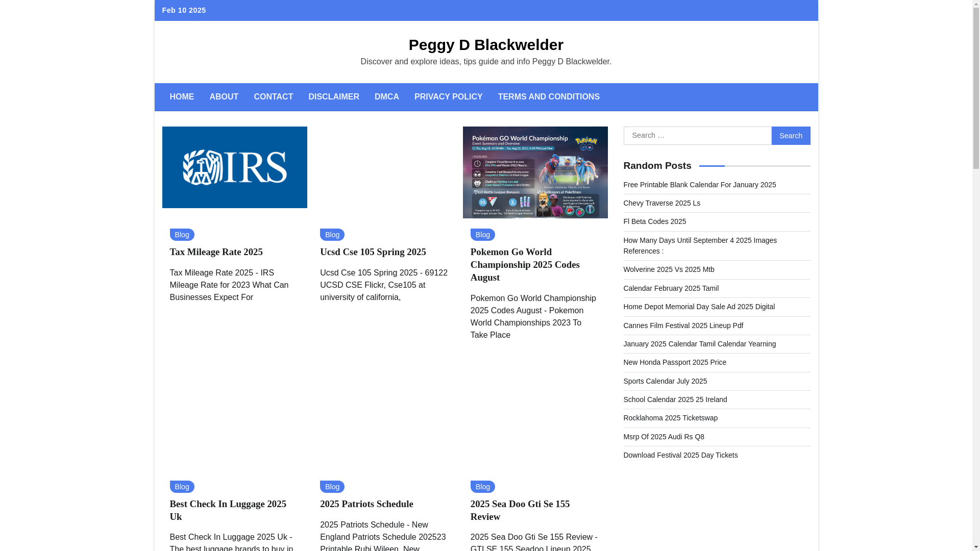980x551 pixels.
Task: Open Best Check In Luggage 2025 Uk
Action: 228,510
